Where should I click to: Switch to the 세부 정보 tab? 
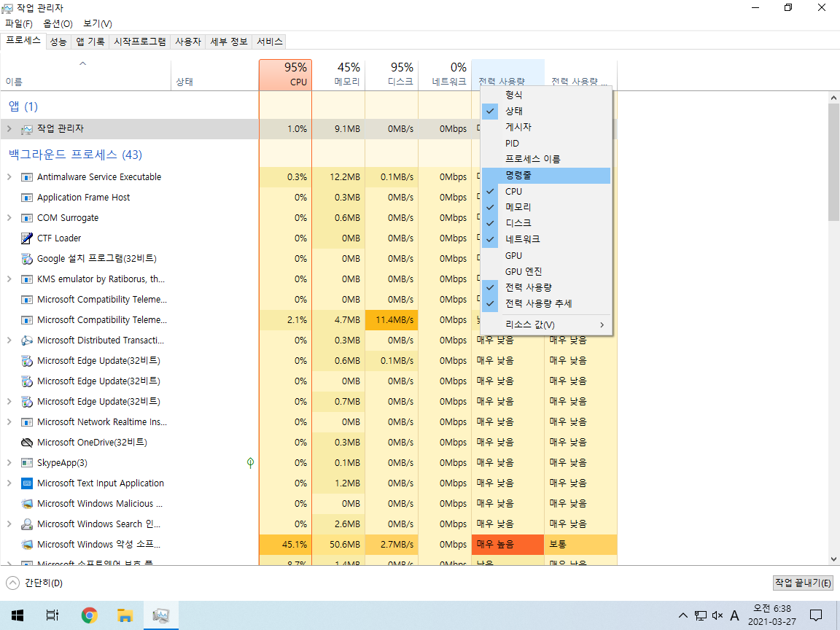[229, 42]
